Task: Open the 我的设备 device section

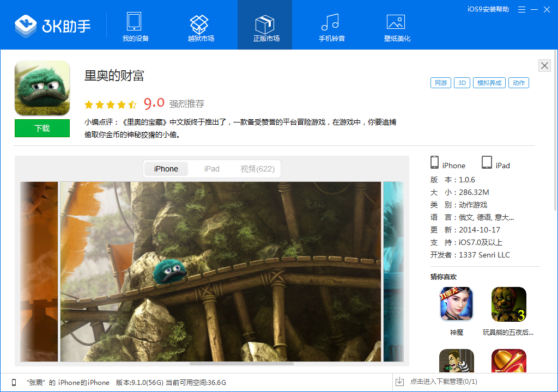Action: pos(135,27)
